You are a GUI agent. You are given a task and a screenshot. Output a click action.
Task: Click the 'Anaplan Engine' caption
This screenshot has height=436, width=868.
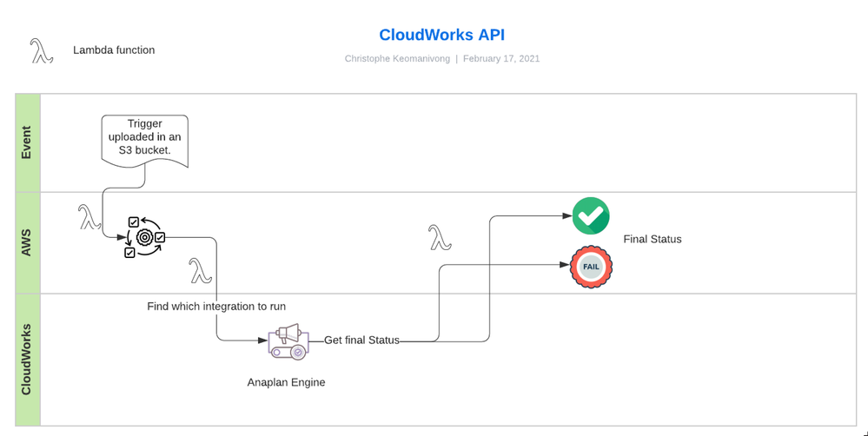tap(286, 382)
